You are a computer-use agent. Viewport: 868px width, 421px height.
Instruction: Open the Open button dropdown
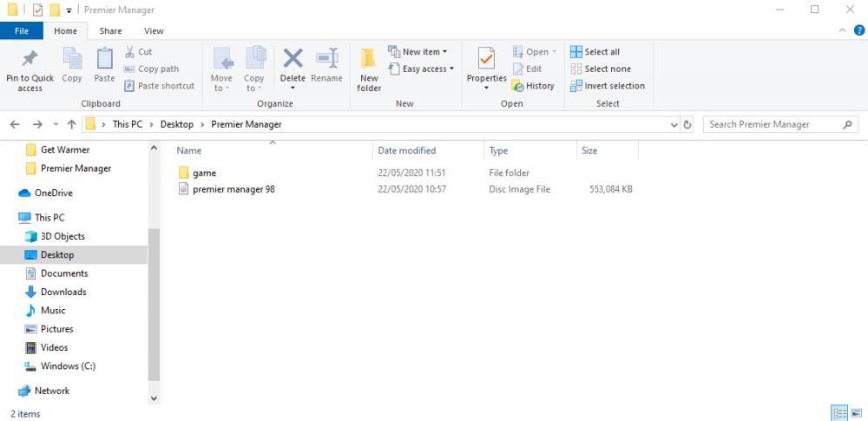[535, 51]
